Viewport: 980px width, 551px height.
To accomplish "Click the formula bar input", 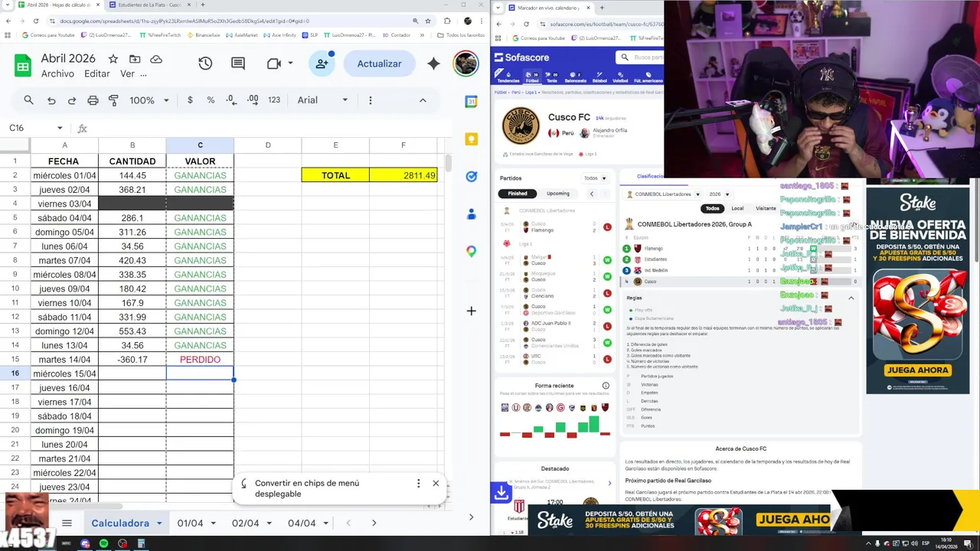I will (268, 128).
